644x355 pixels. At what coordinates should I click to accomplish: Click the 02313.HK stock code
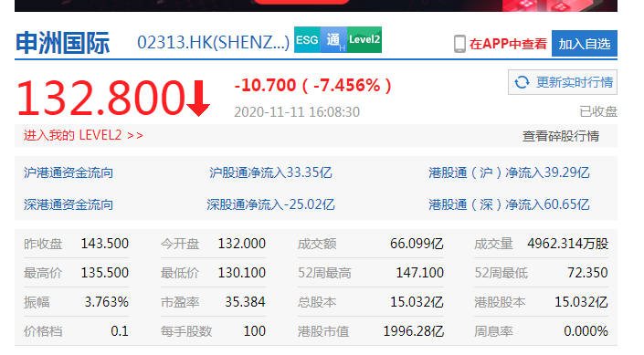tap(213, 42)
